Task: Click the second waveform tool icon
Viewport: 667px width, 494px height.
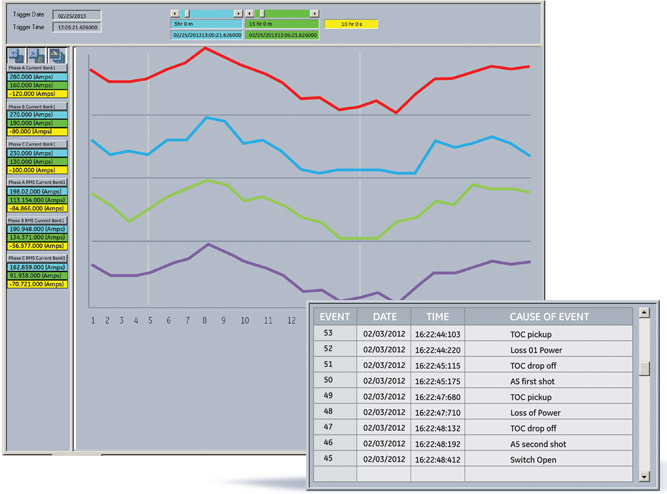Action: coord(36,56)
